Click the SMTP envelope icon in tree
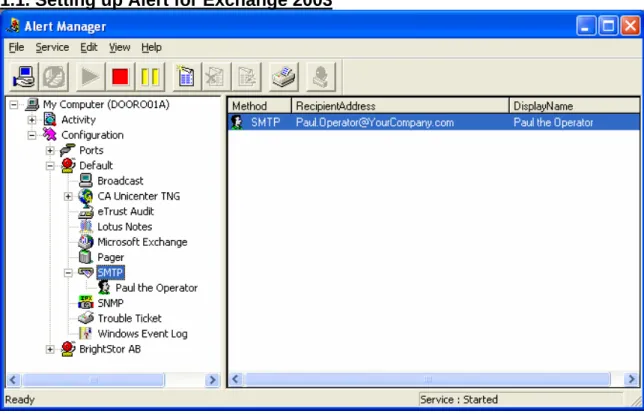The height and width of the screenshot is (414, 644). (x=86, y=272)
